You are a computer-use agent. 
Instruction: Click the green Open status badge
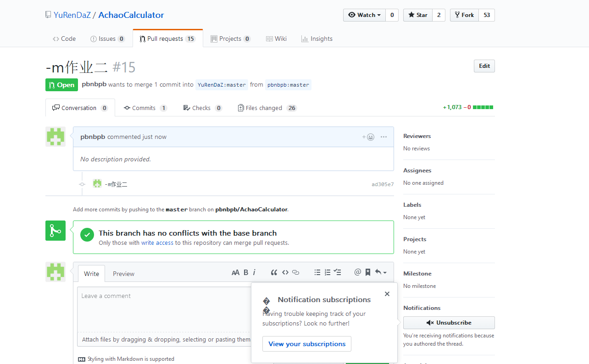(x=61, y=85)
